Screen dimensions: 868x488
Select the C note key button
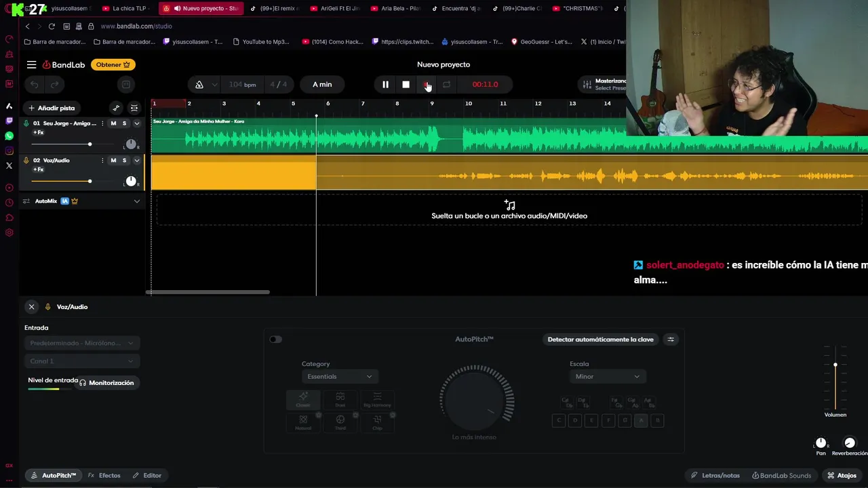[559, 420]
